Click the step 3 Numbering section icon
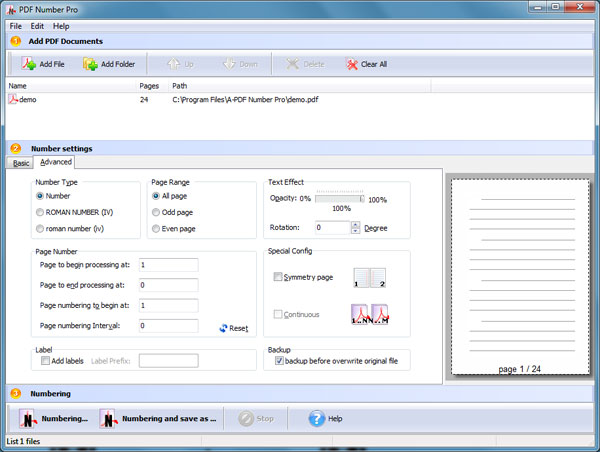 pyautogui.click(x=16, y=393)
